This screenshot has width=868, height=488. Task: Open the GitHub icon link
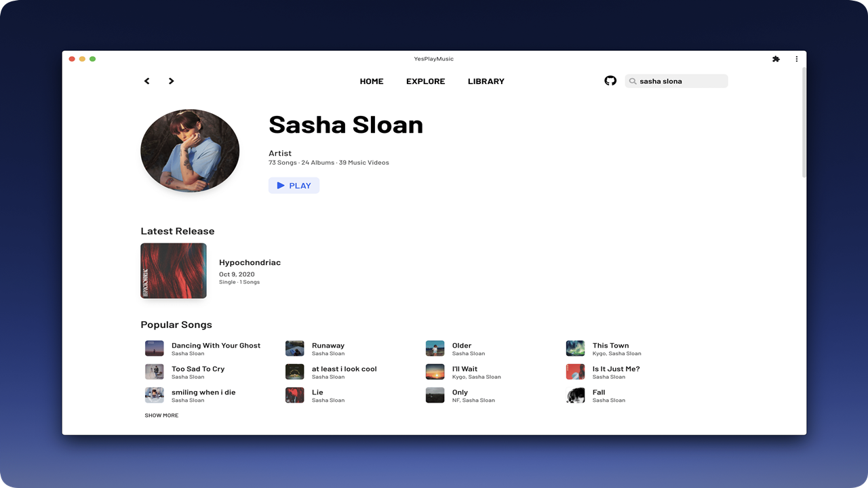[x=610, y=81]
